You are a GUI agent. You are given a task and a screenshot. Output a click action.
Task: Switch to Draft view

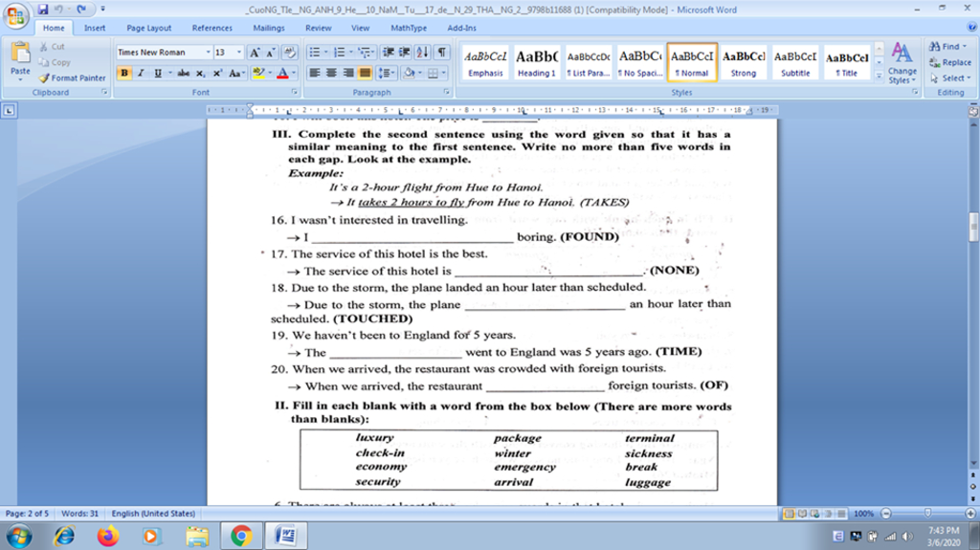click(842, 514)
